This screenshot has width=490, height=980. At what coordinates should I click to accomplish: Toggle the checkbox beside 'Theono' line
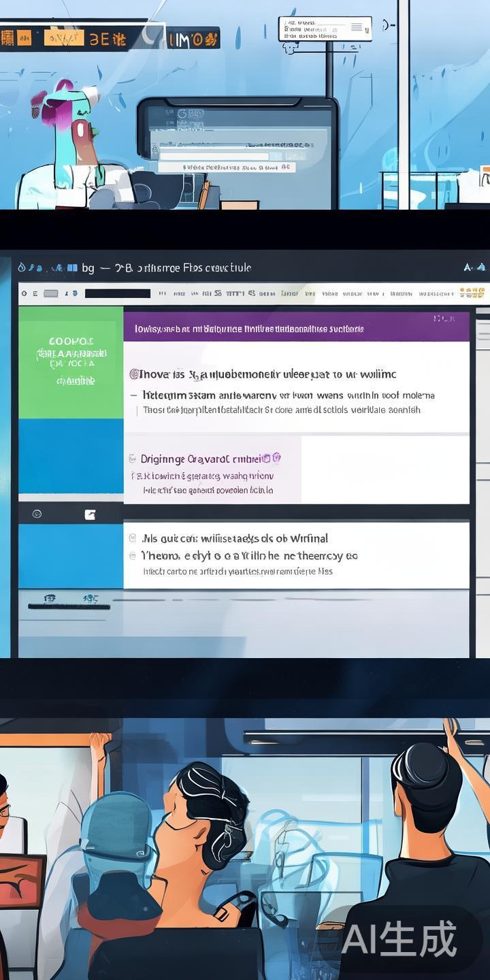[x=132, y=556]
